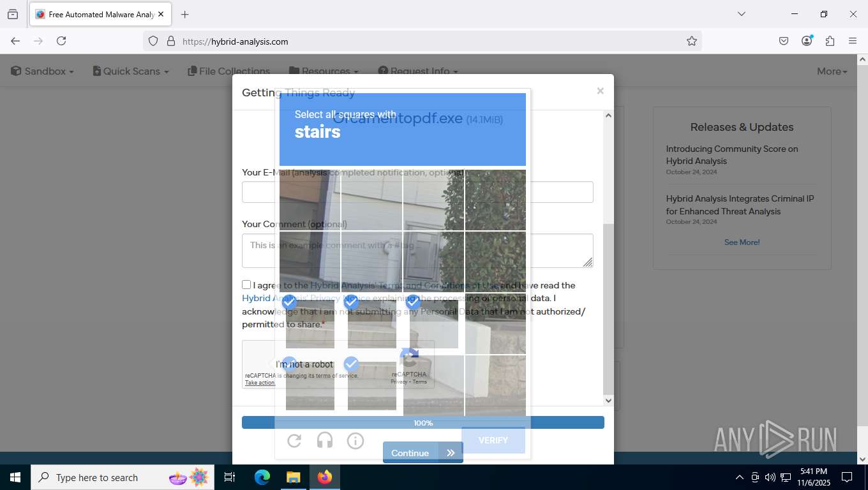Image resolution: width=868 pixels, height=490 pixels.
Task: Click the browser back arrow
Action: click(x=15, y=41)
